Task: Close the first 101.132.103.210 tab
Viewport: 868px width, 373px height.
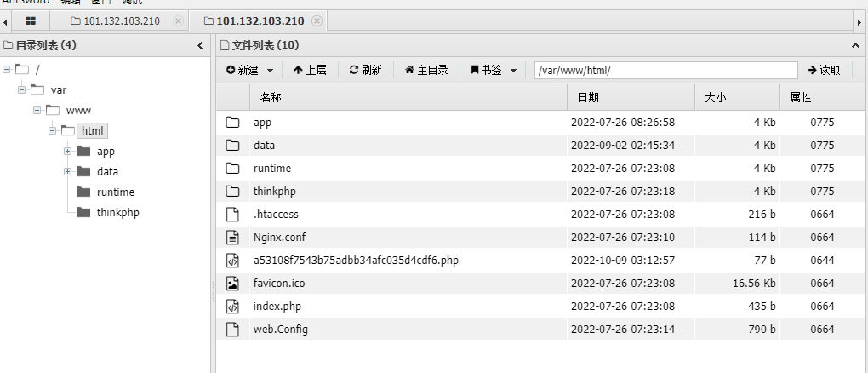Action: (x=178, y=21)
